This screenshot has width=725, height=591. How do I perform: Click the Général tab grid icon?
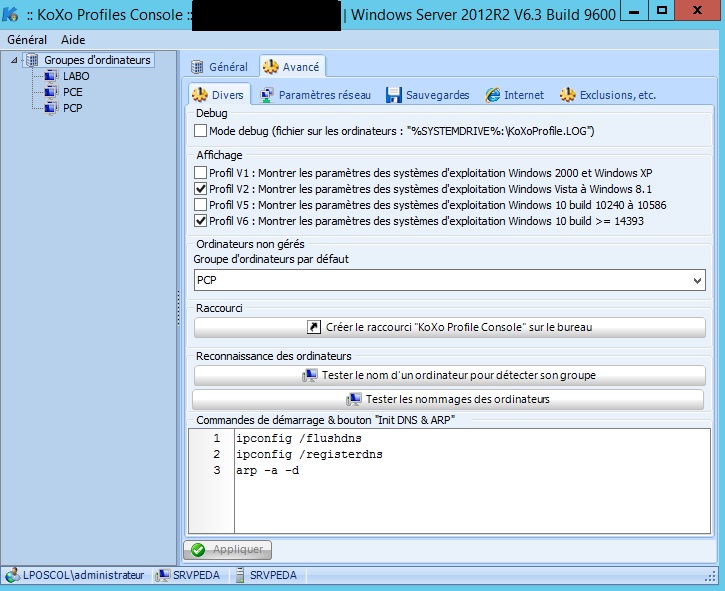pos(197,67)
